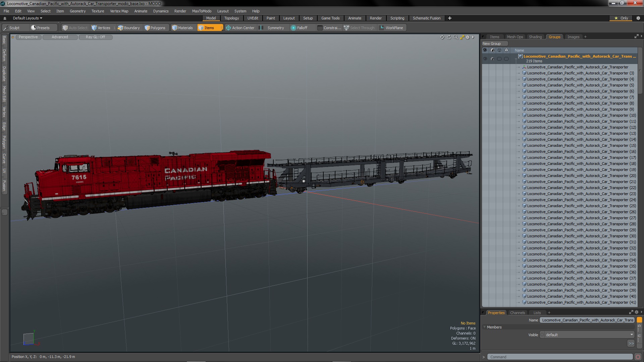644x362 pixels.
Task: Switch to the UVEdit layout tab
Action: click(253, 18)
